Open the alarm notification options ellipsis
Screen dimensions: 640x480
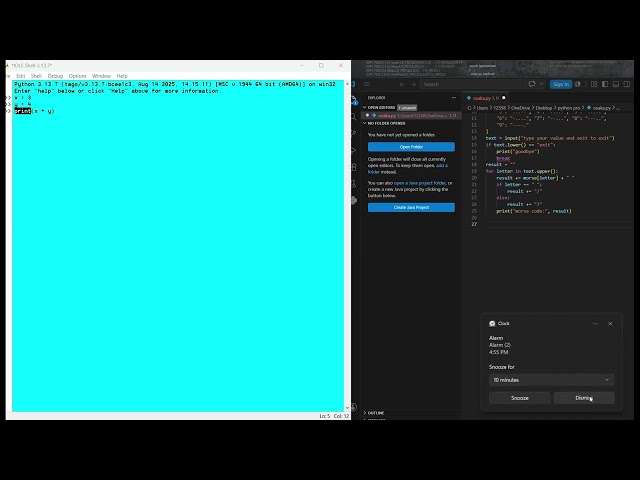[x=595, y=324]
